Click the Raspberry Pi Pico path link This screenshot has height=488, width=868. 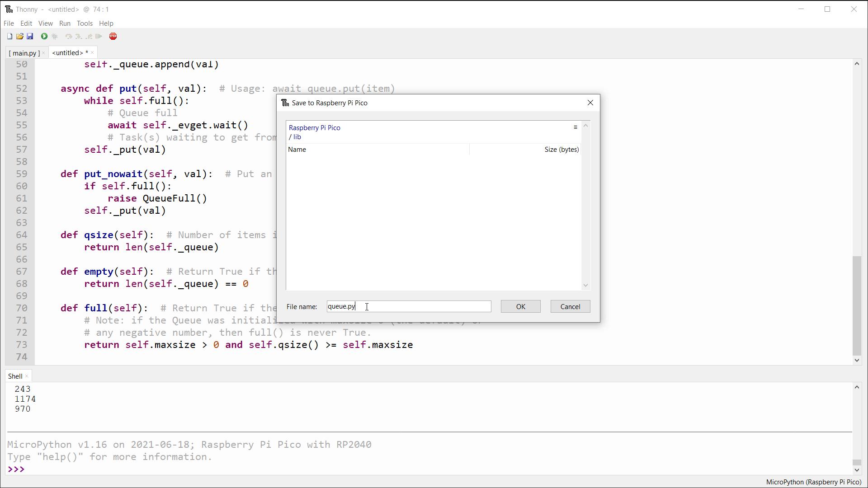tap(314, 128)
